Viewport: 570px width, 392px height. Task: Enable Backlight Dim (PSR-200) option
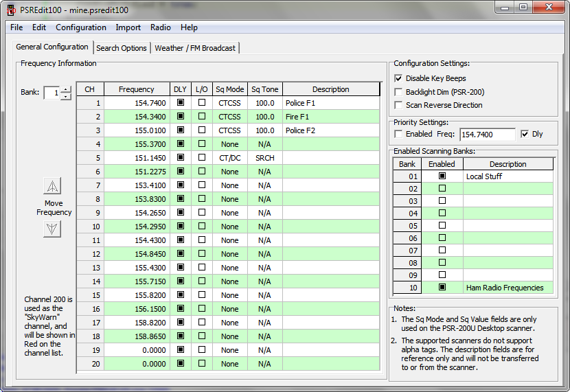[399, 92]
